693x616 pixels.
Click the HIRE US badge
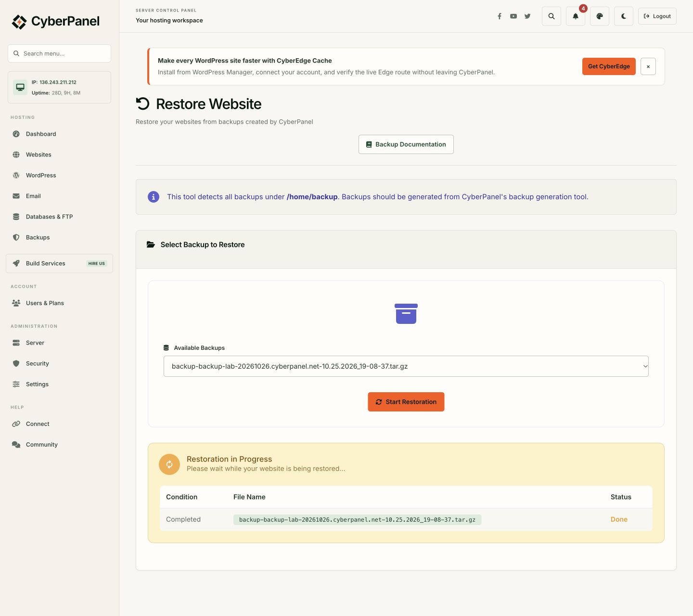pos(97,264)
